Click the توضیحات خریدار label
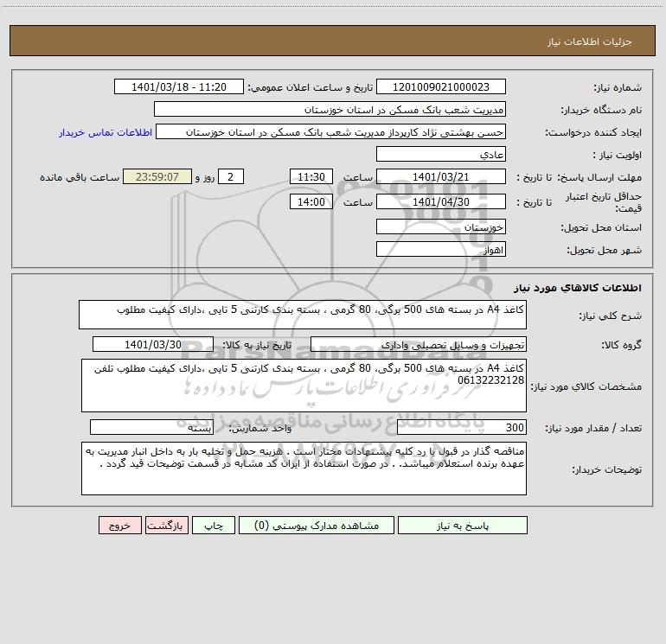Viewport: 666px width, 644px height. [x=607, y=469]
